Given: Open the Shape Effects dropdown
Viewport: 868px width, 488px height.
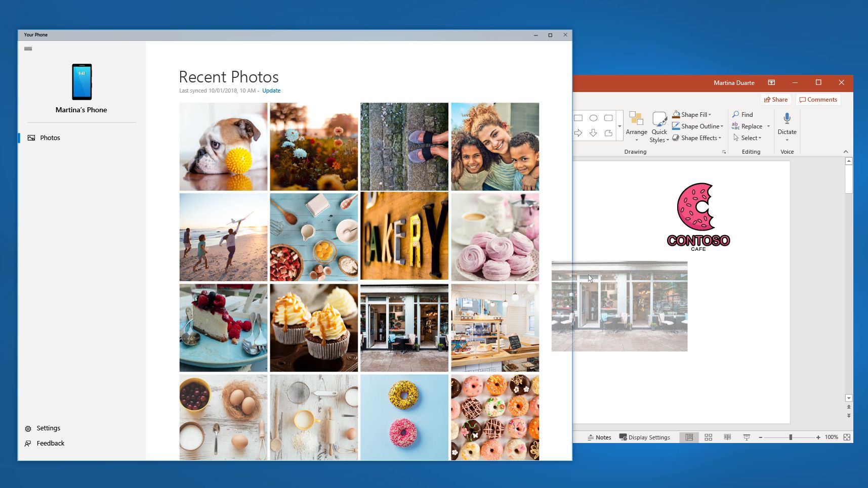Looking at the screenshot, I should coord(697,138).
